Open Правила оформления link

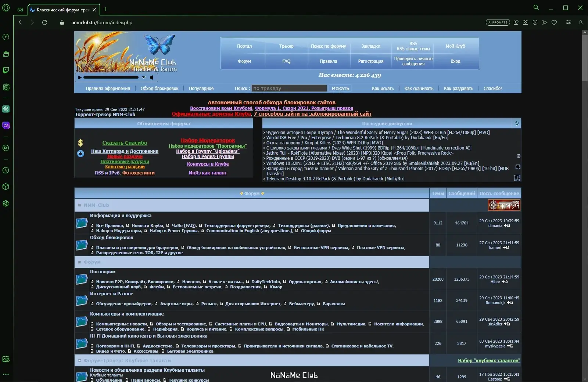coord(108,89)
